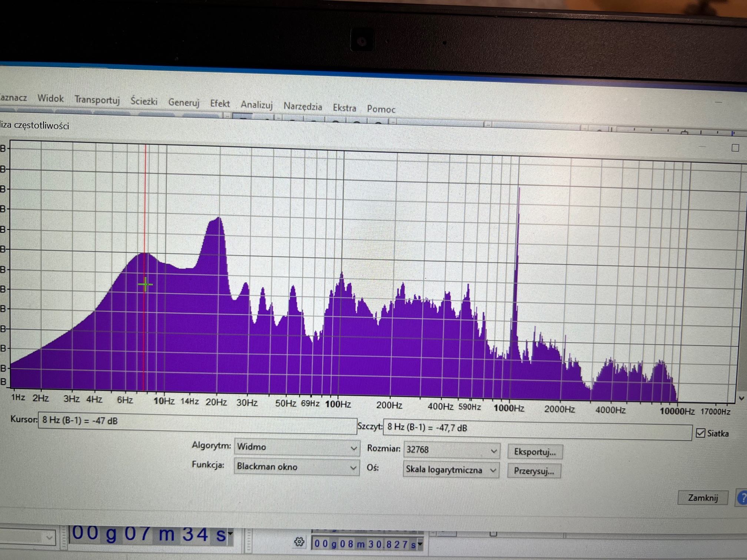This screenshot has height=560, width=747.
Task: Click the small triangle on the 07 m 34 s time display
Action: tap(230, 533)
